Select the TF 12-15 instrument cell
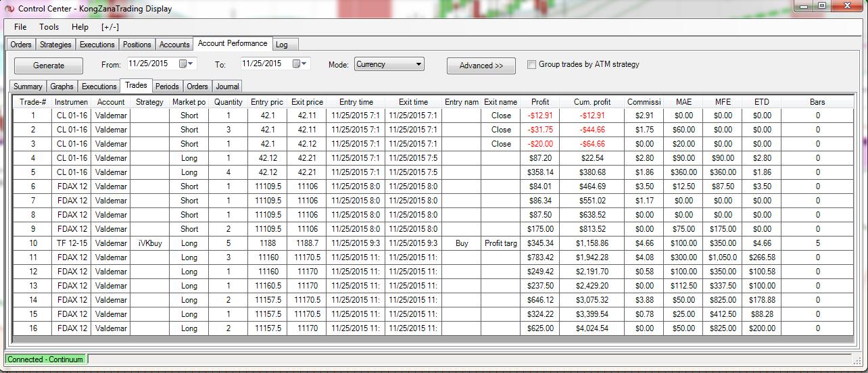This screenshot has height=373, width=868. tap(72, 243)
